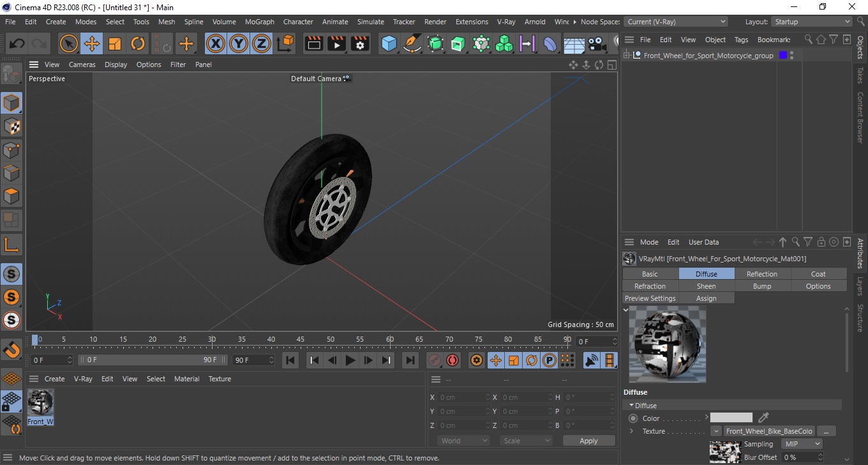Image resolution: width=868 pixels, height=465 pixels.
Task: Activate the Move tool
Action: click(91, 44)
